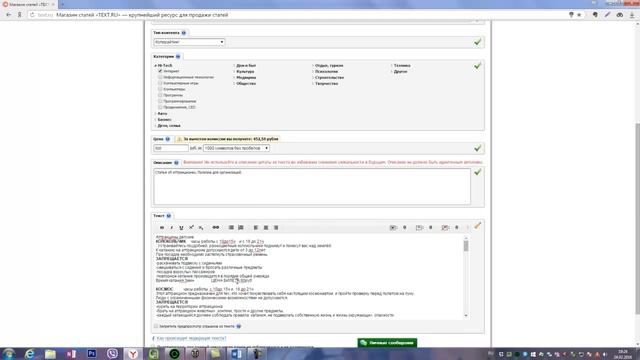Click the green Личные сообщения button

[387, 343]
